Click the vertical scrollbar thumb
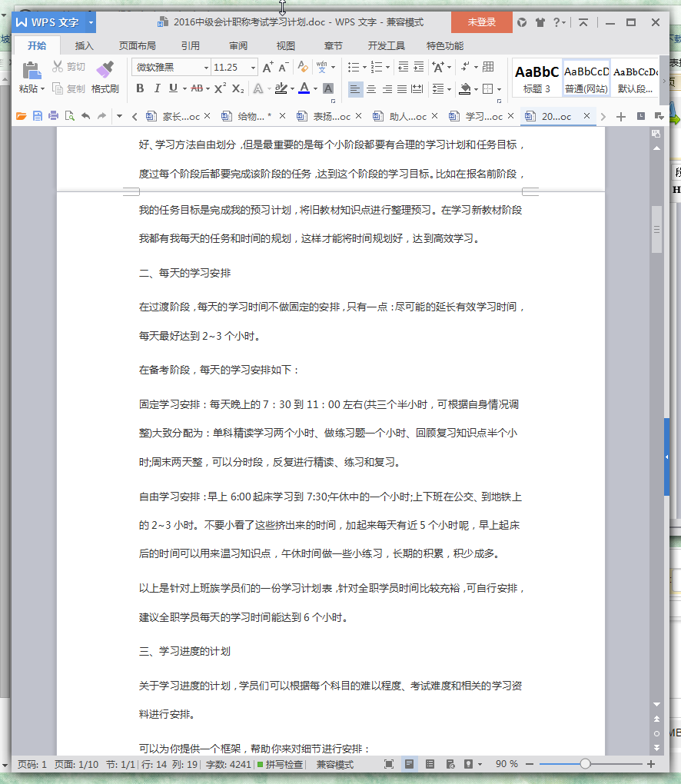 click(x=656, y=230)
